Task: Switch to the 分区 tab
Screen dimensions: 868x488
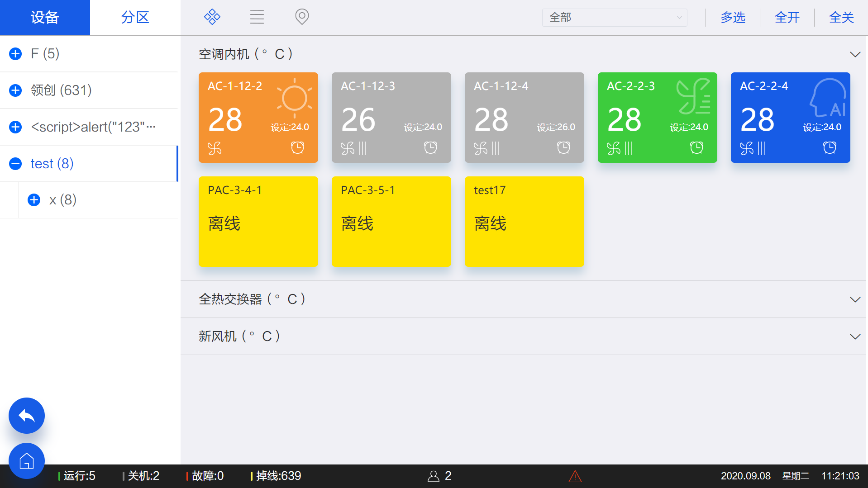Action: [x=135, y=18]
